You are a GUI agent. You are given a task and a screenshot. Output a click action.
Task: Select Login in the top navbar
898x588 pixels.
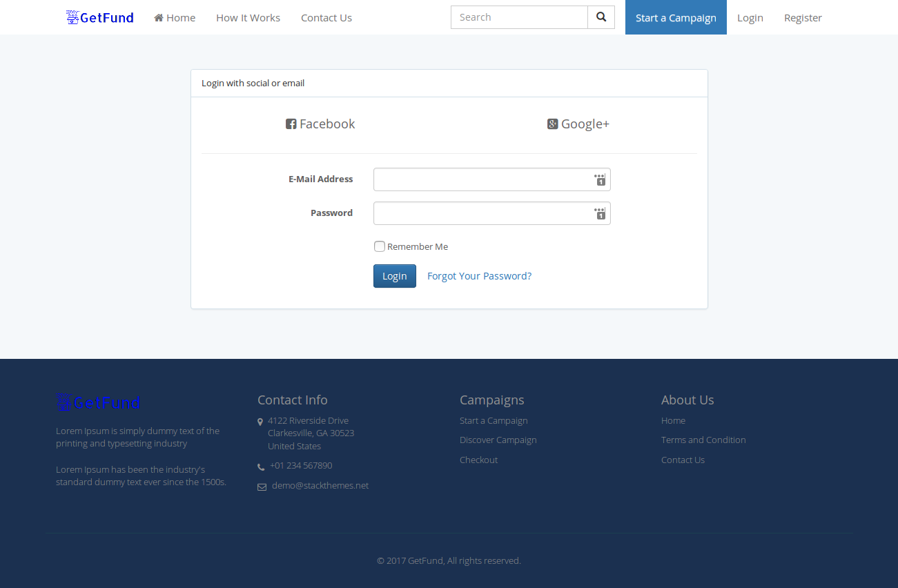tap(750, 17)
